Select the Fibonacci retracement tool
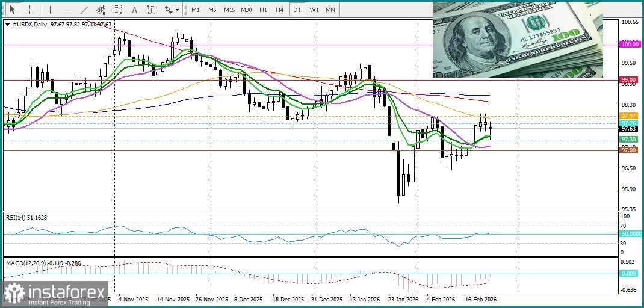 pyautogui.click(x=117, y=10)
